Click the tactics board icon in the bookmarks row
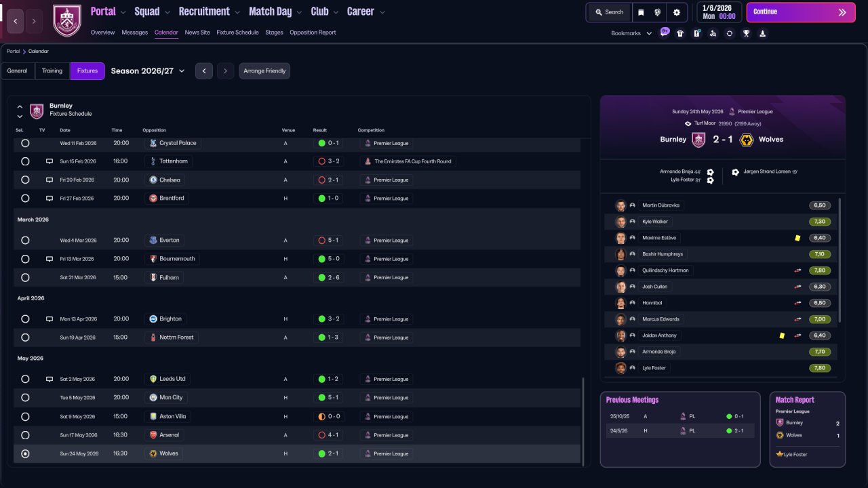868x488 pixels. [x=696, y=33]
